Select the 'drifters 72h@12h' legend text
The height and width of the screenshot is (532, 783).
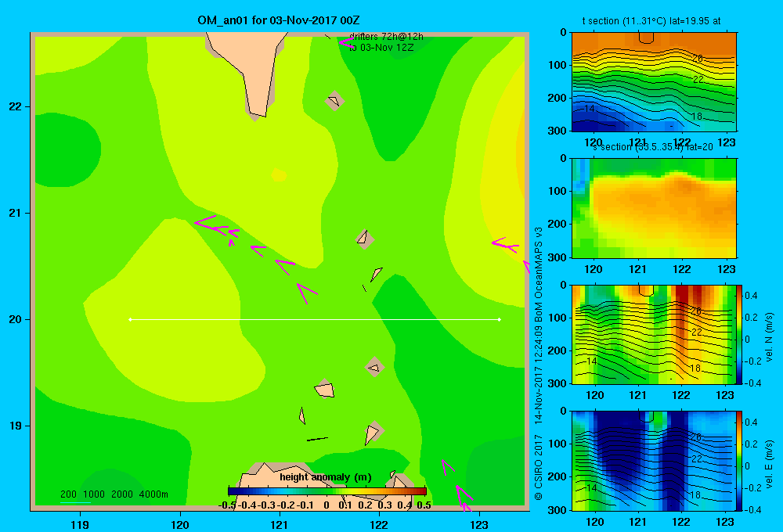386,37
